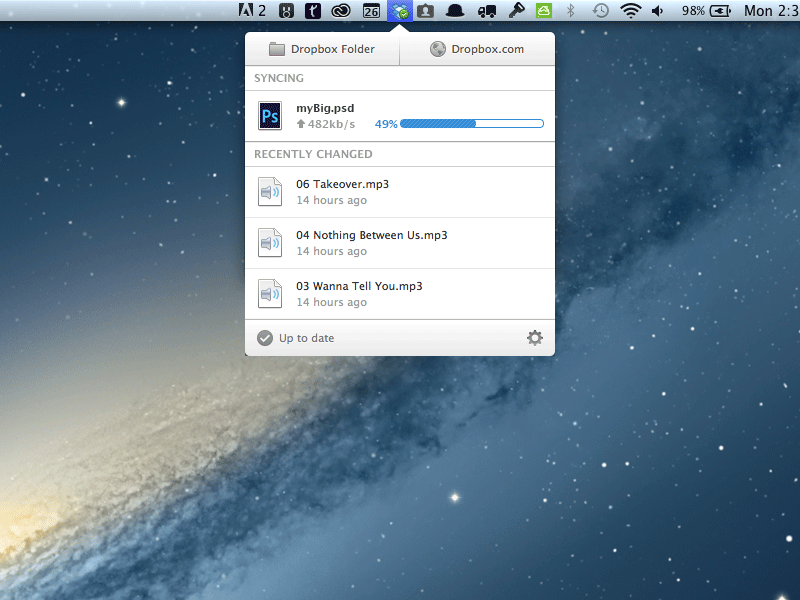The width and height of the screenshot is (800, 600).
Task: Click the myBig.psd file name
Action: 325,108
